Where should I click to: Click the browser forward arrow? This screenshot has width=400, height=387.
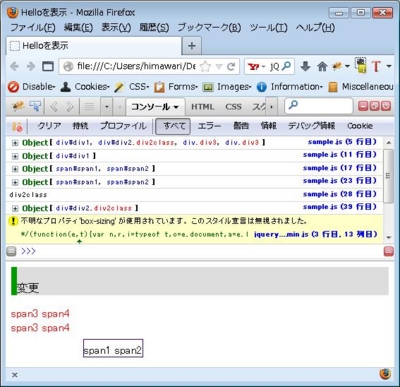click(x=31, y=66)
